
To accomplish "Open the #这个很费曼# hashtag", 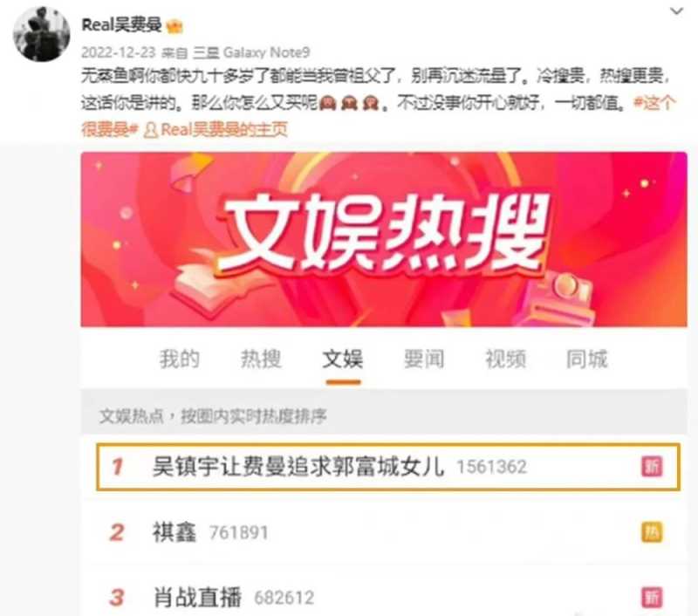I will pos(379,116).
